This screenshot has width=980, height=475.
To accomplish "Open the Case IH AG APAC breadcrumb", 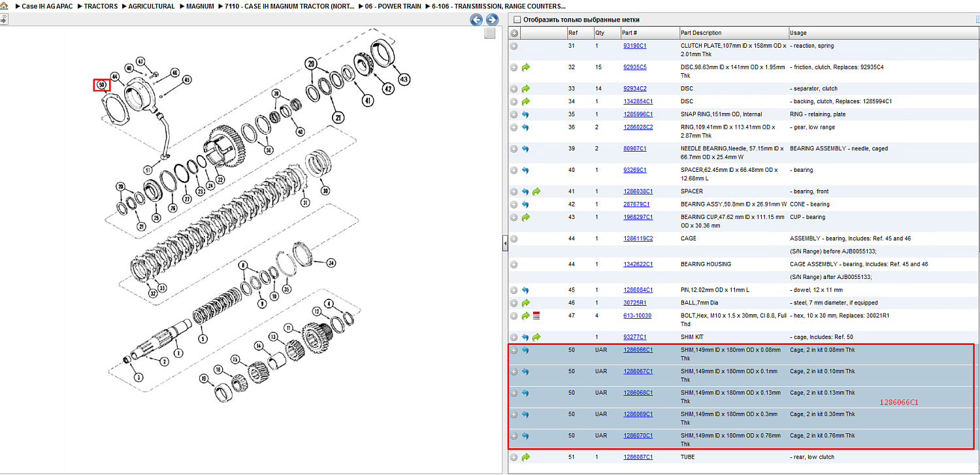I will pyautogui.click(x=48, y=6).
